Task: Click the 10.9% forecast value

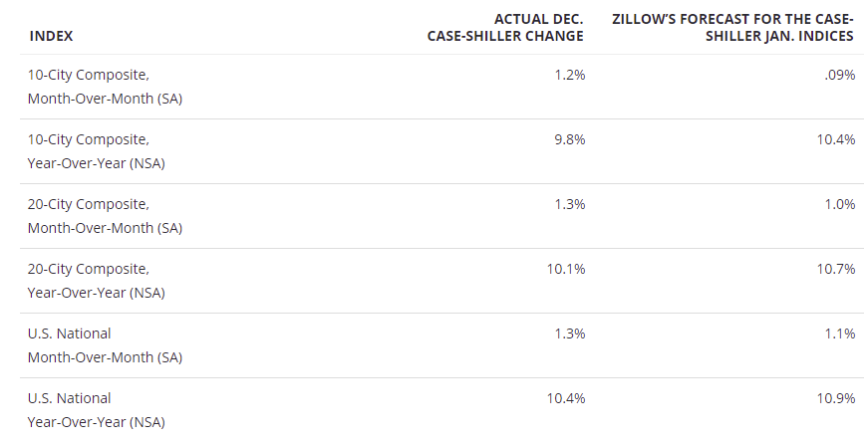Action: click(836, 398)
